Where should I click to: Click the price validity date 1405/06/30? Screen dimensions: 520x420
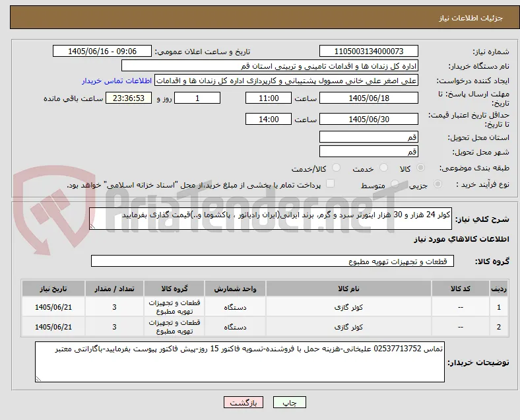tap(369, 119)
